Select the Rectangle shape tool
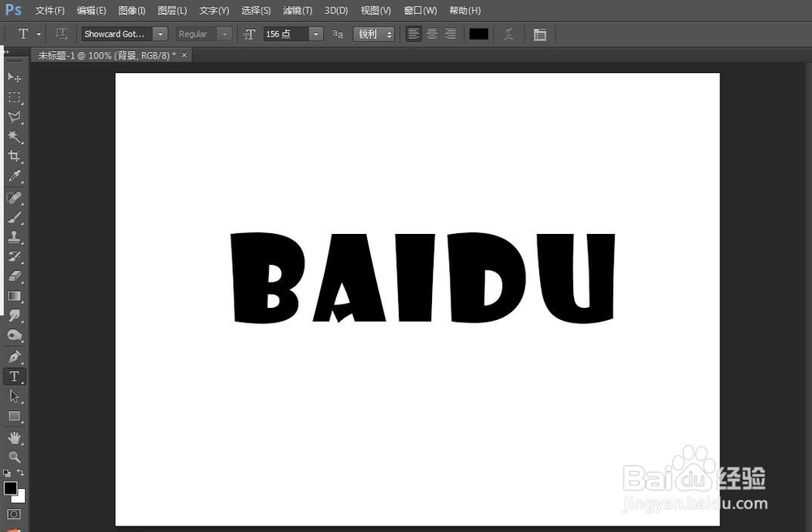This screenshot has width=812, height=532. [14, 417]
